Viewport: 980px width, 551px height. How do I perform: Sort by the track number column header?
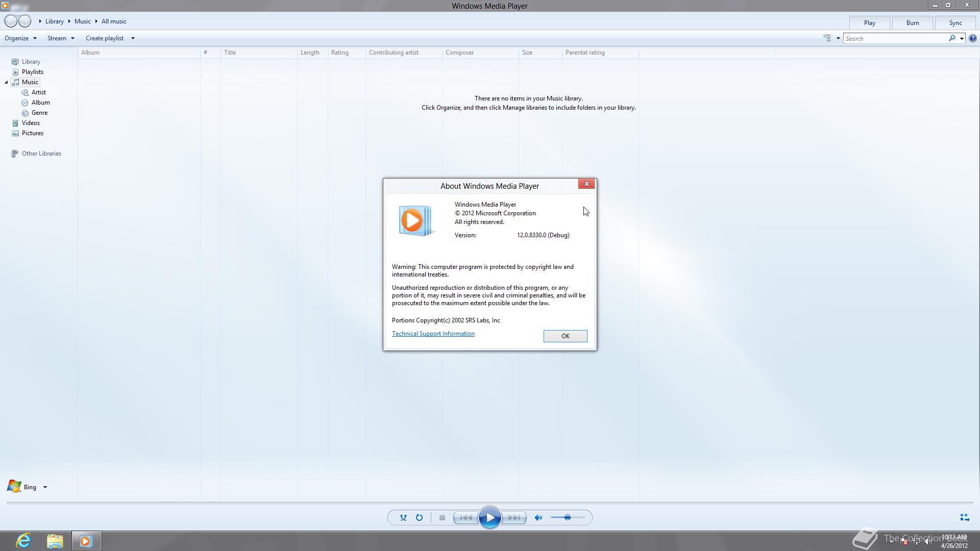pos(210,53)
